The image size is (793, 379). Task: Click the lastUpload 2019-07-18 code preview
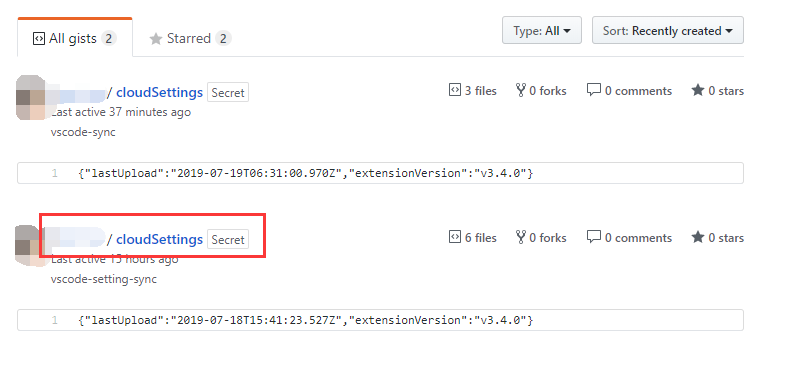(x=380, y=320)
